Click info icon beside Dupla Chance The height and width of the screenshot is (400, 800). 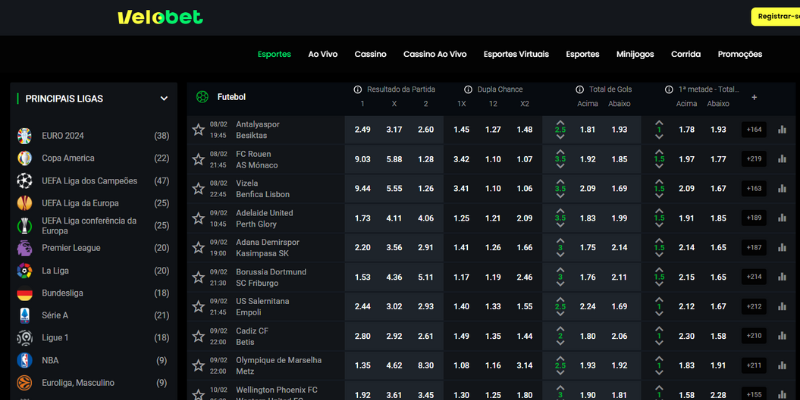pos(468,89)
